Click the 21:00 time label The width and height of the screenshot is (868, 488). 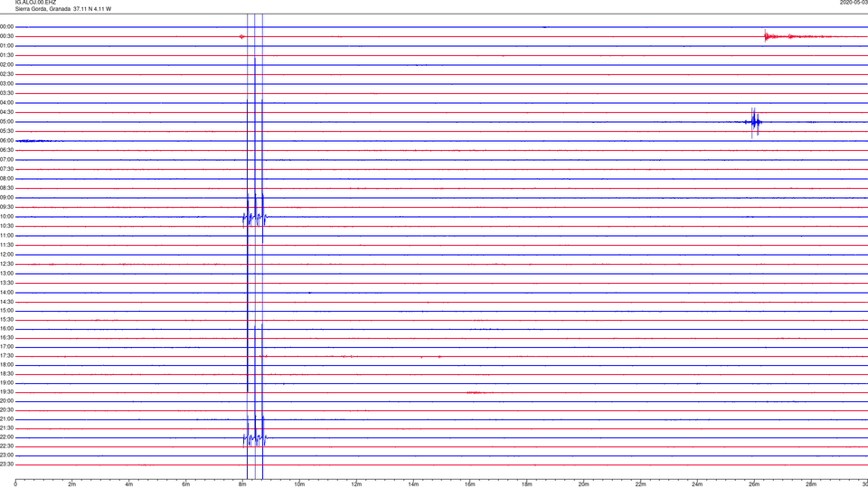(6, 418)
